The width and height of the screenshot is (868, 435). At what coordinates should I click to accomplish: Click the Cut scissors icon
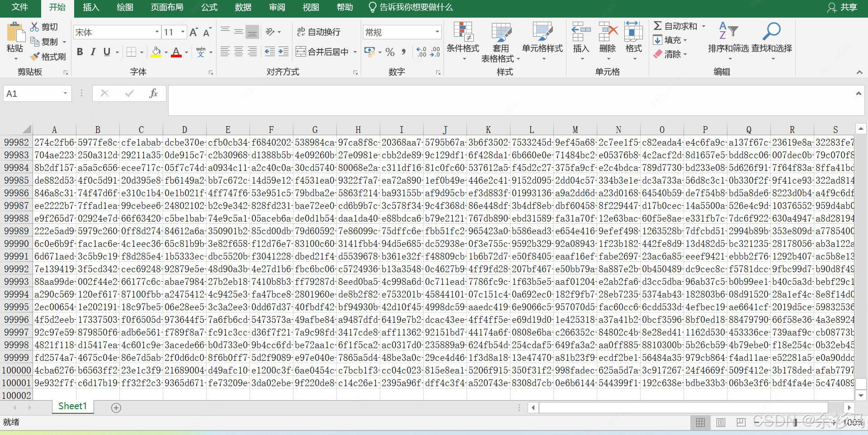34,27
